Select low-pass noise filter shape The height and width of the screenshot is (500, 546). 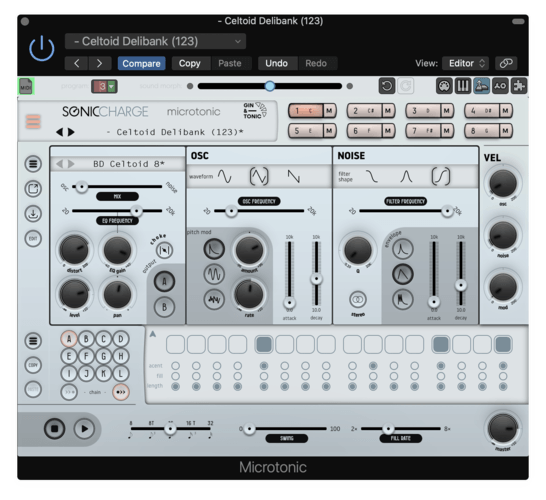point(372,176)
